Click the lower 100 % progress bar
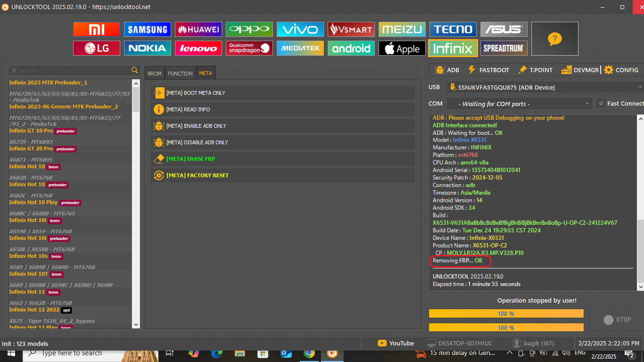This screenshot has width=644, height=362. [x=506, y=328]
